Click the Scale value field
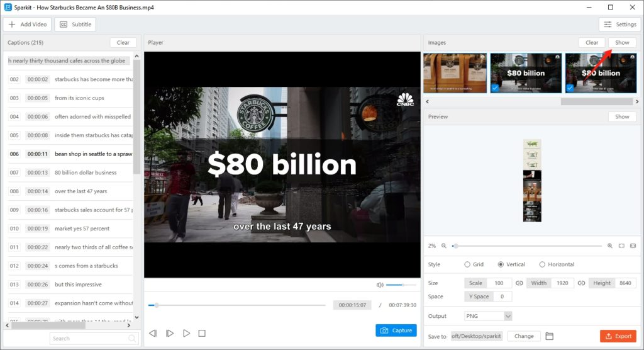Viewport: 644px width, 350px height. coord(499,283)
